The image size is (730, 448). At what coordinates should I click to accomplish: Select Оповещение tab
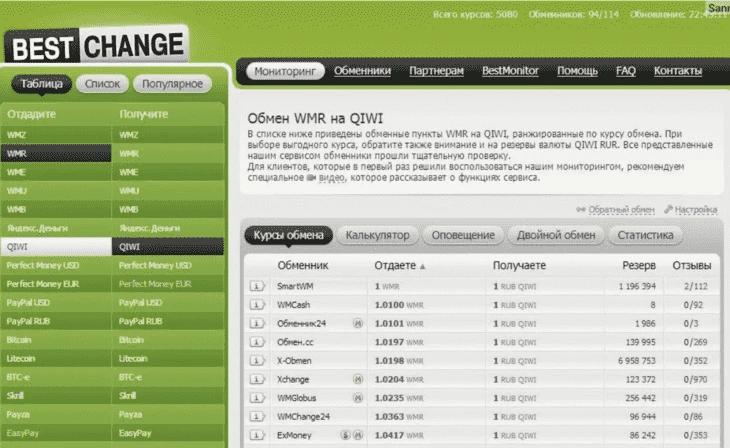coord(463,235)
